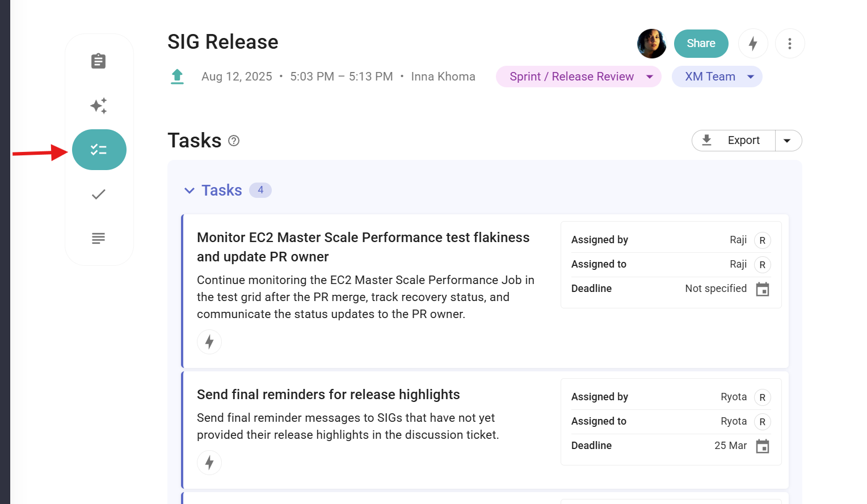This screenshot has width=867, height=504.
Task: Collapse the Tasks section chevron
Action: pyautogui.click(x=189, y=190)
